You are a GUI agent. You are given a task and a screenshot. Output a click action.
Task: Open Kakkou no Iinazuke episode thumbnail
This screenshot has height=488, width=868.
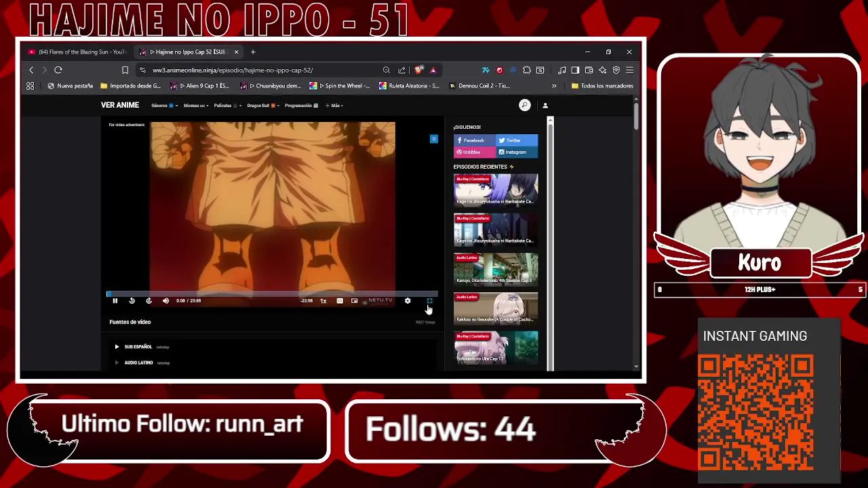pyautogui.click(x=496, y=308)
